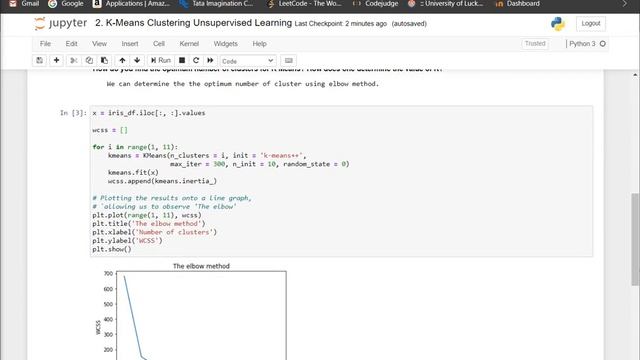Click the elbow method plot output
The image size is (640, 360).
pos(191,311)
